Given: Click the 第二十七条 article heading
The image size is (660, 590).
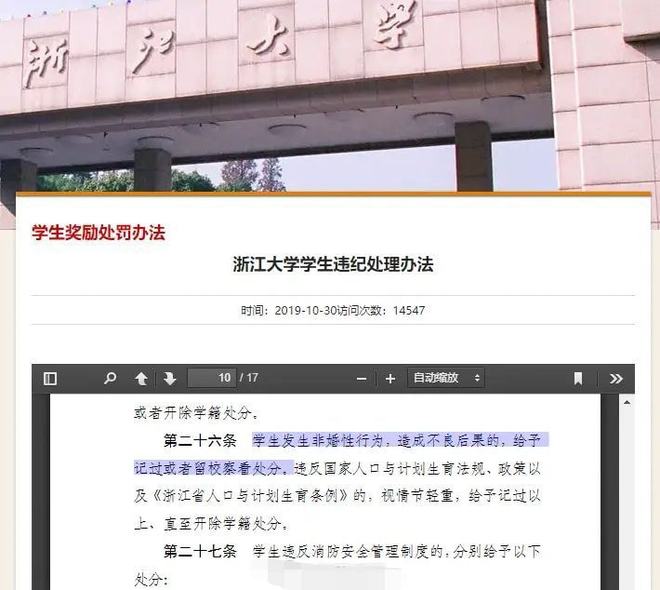Looking at the screenshot, I should pos(200,551).
